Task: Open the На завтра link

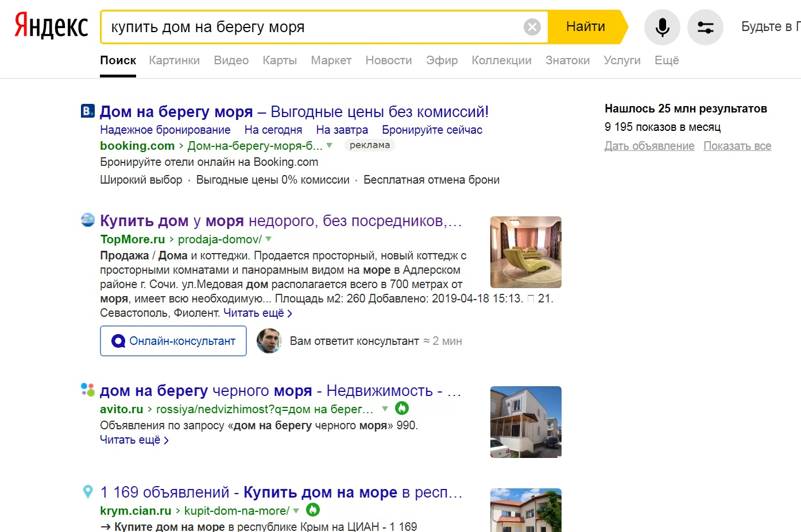Action: pos(342,130)
